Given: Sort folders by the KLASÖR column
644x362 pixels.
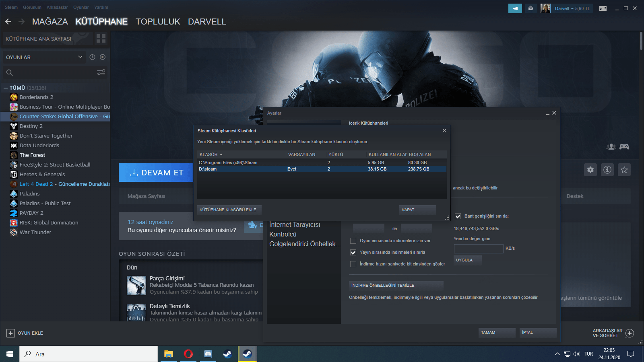Looking at the screenshot, I should click(242, 154).
